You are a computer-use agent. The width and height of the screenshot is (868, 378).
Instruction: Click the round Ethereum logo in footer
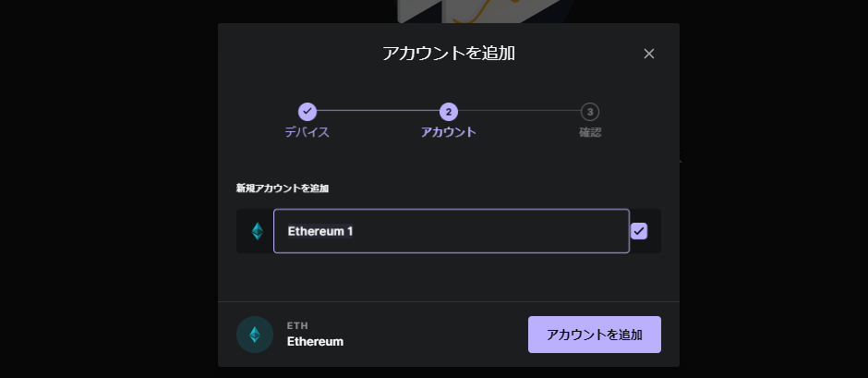pyautogui.click(x=255, y=335)
